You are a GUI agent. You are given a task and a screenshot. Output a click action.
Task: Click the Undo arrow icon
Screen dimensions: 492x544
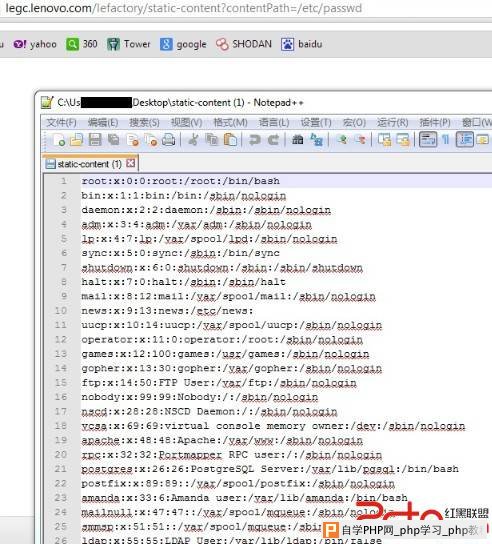[x=255, y=140]
